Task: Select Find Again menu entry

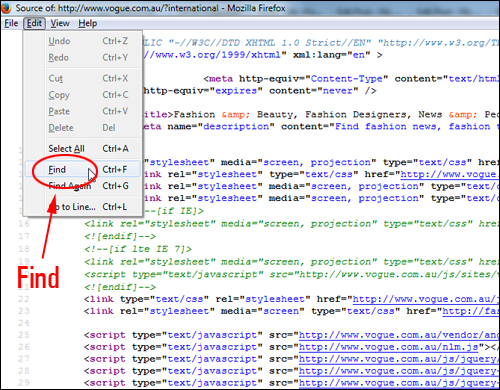Action: pyautogui.click(x=82, y=186)
